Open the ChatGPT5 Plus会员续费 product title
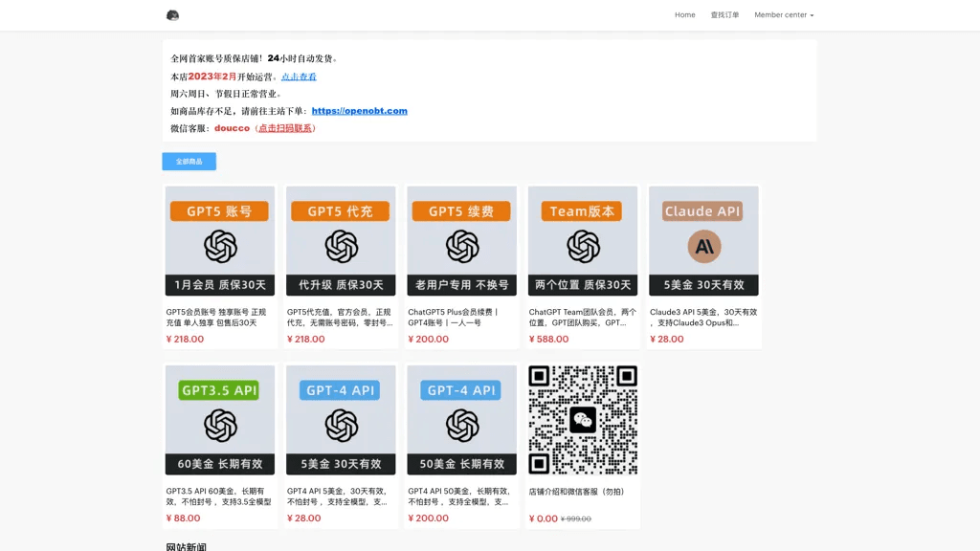The image size is (980, 551). click(453, 318)
